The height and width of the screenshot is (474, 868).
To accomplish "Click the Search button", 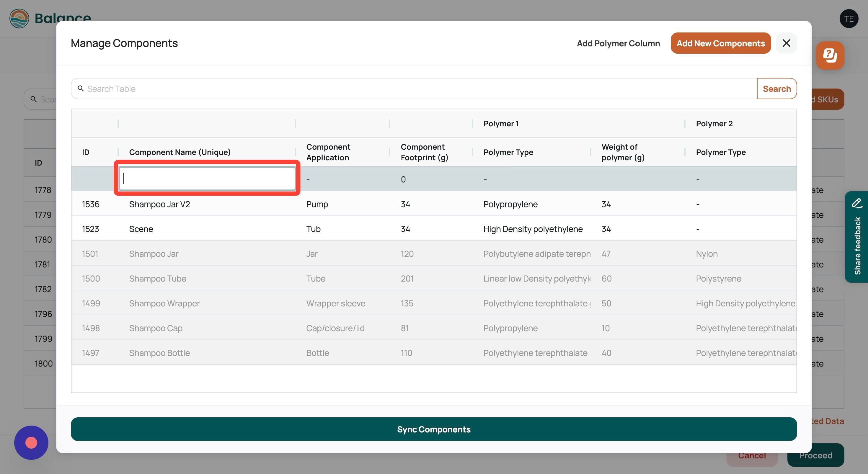I will pyautogui.click(x=777, y=89).
